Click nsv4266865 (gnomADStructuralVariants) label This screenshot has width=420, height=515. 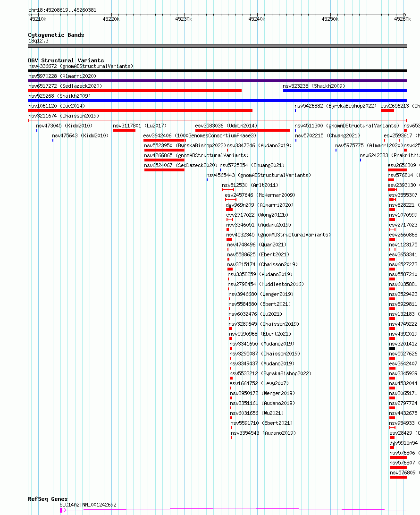pyautogui.click(x=196, y=155)
